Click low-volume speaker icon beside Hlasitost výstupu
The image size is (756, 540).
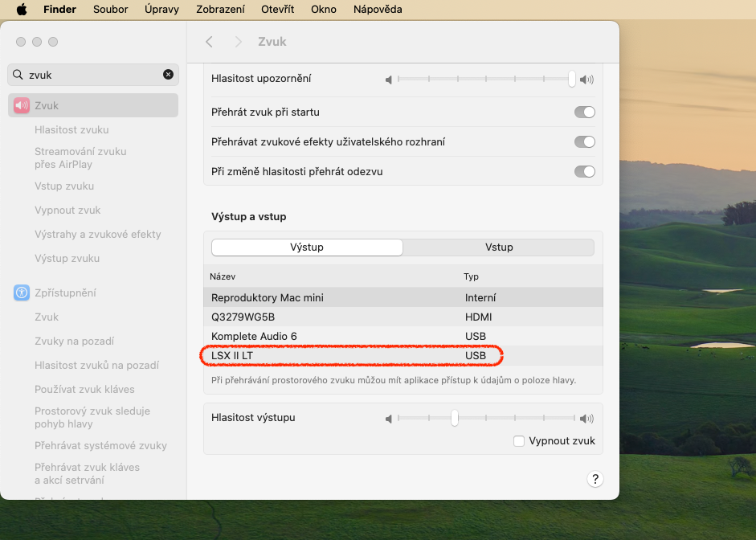click(x=389, y=419)
